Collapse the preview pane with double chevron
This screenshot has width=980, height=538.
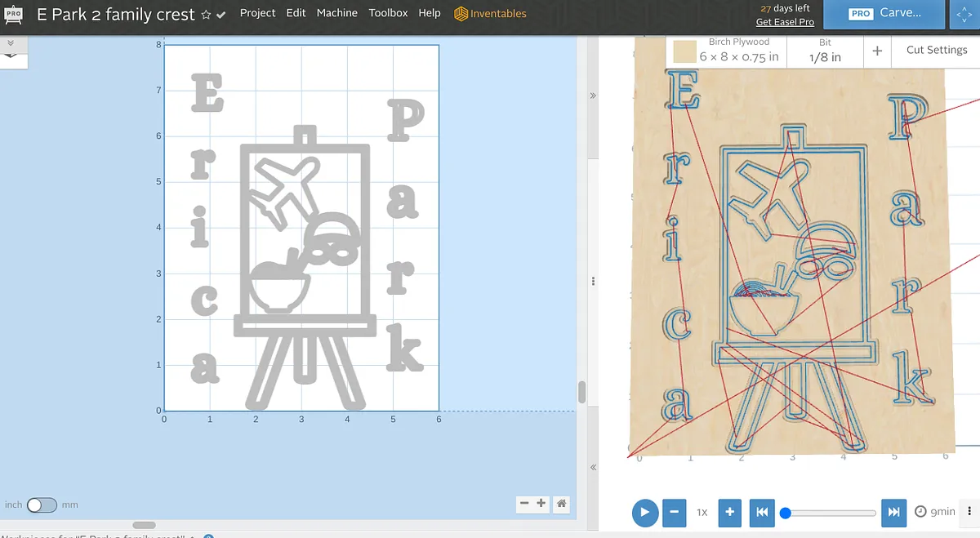tap(593, 96)
